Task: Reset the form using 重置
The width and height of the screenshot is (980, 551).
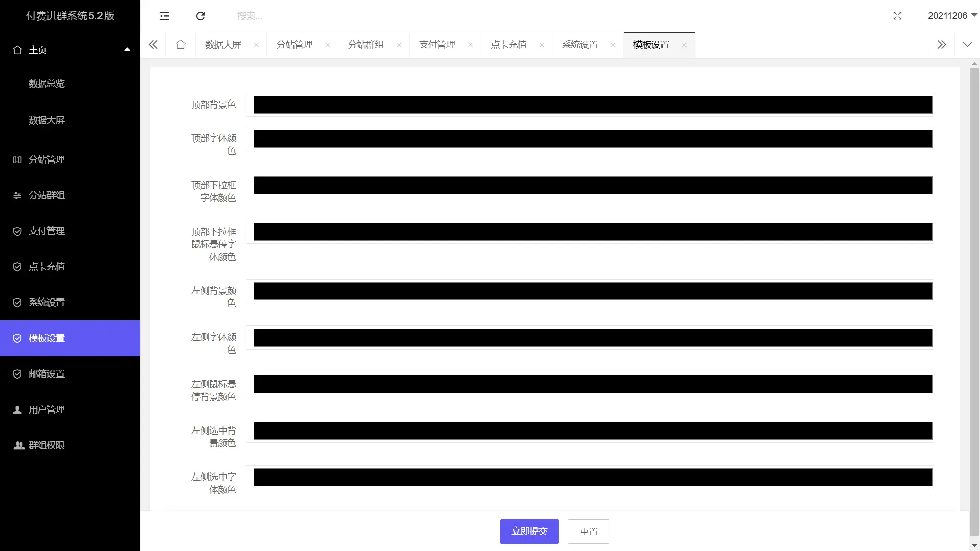Action: point(588,531)
